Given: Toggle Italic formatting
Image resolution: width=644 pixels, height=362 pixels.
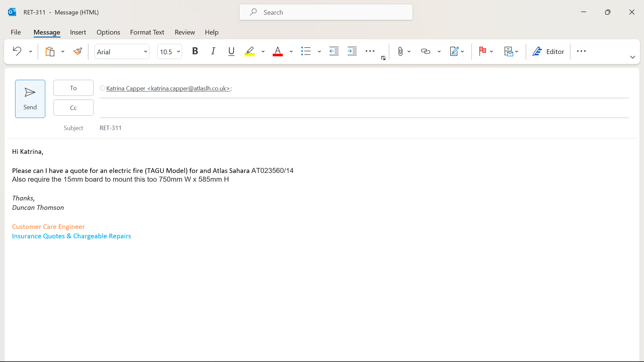Looking at the screenshot, I should point(213,51).
